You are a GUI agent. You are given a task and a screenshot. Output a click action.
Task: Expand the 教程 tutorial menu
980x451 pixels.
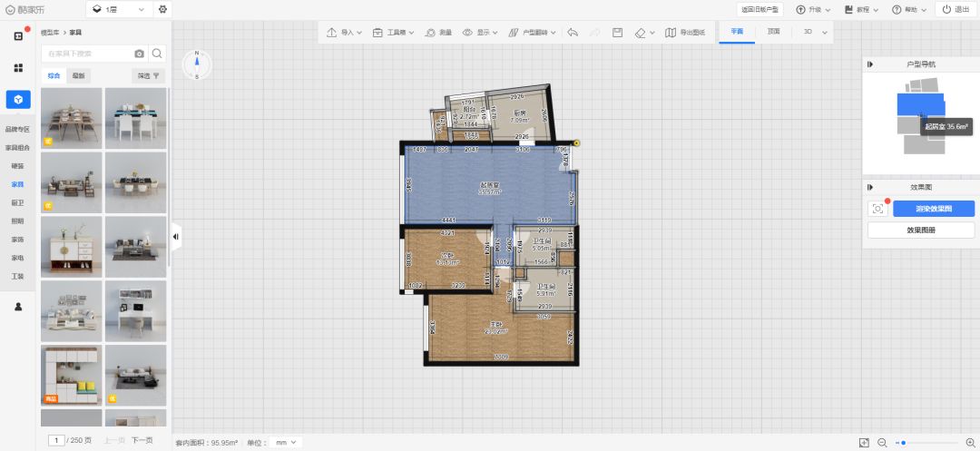[861, 9]
